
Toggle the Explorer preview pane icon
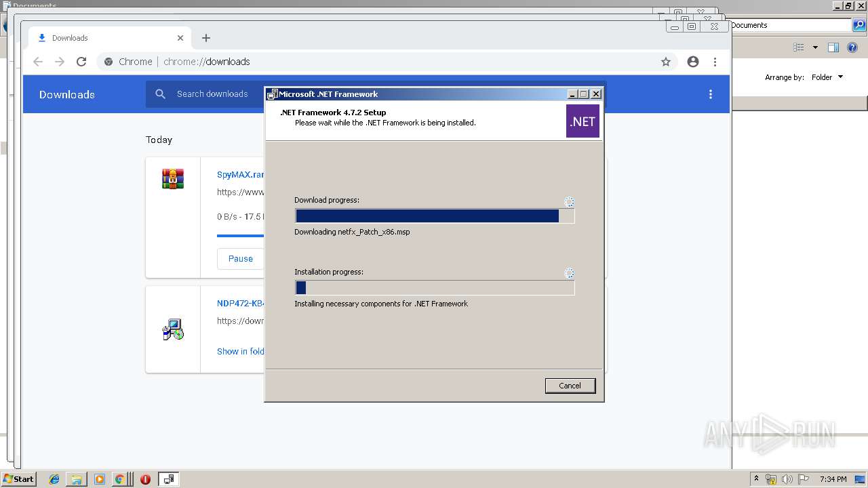click(x=833, y=47)
